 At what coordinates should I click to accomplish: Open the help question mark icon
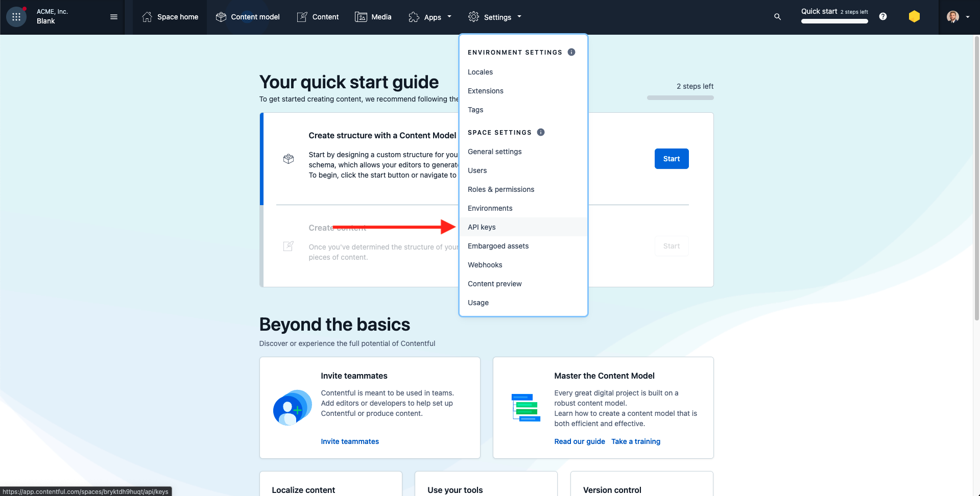click(883, 17)
